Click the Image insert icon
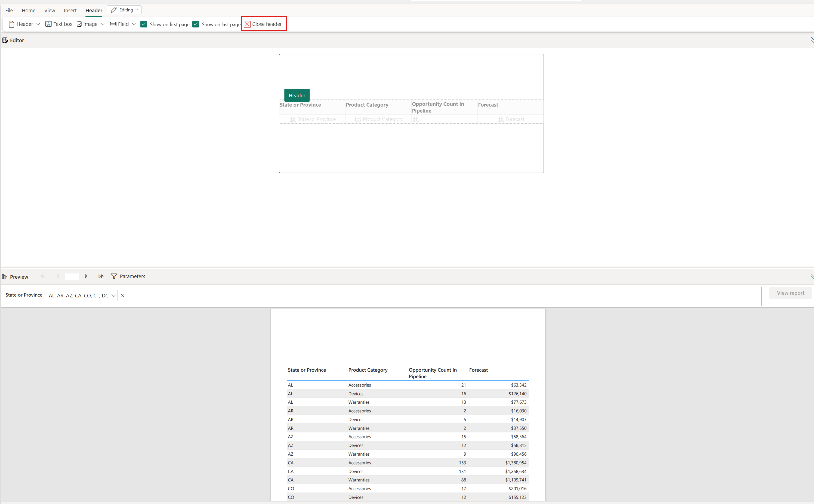814x504 pixels. [80, 24]
